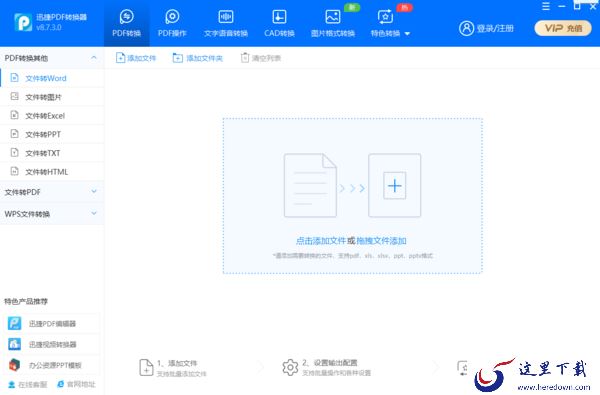Select 文件转Word in sidebar
The image size is (600, 395).
point(52,78)
